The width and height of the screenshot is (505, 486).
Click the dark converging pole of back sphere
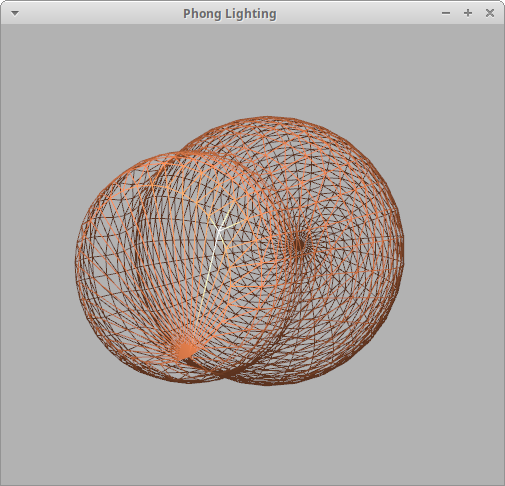click(299, 244)
